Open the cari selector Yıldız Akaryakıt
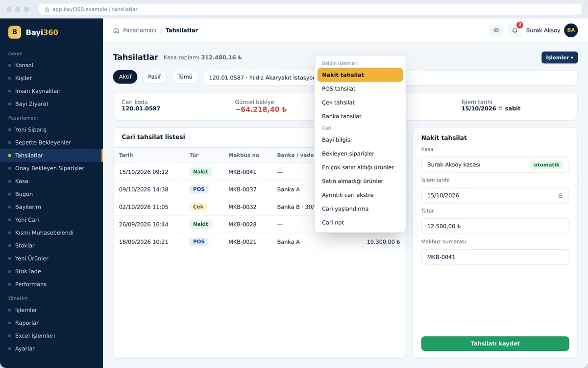 click(390, 78)
